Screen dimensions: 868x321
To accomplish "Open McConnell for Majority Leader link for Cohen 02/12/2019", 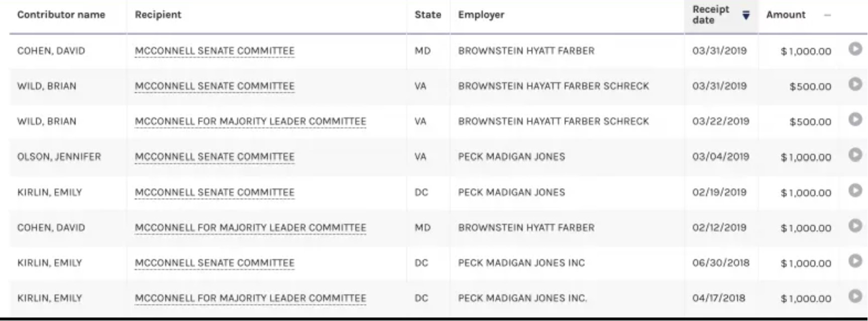I will 250,227.
